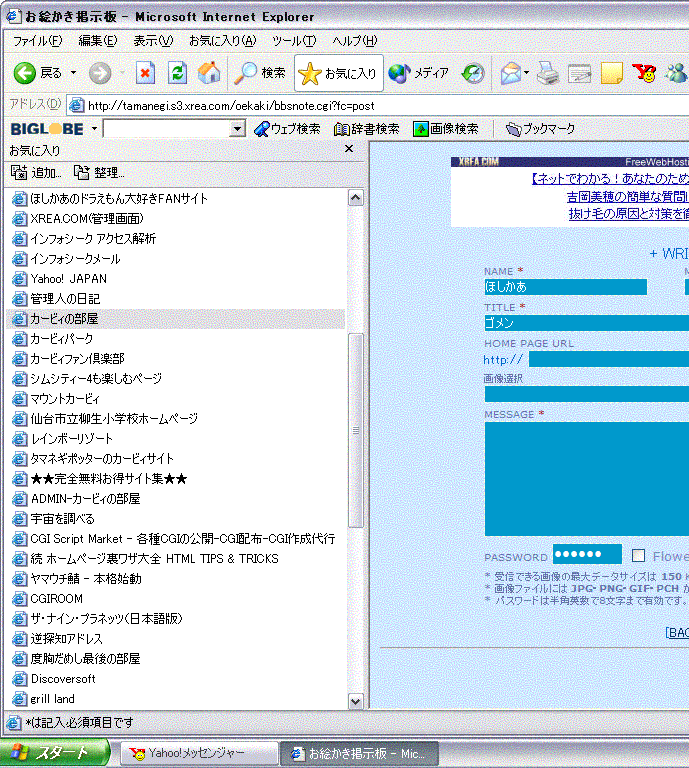Click the TITLE input field

point(587,323)
